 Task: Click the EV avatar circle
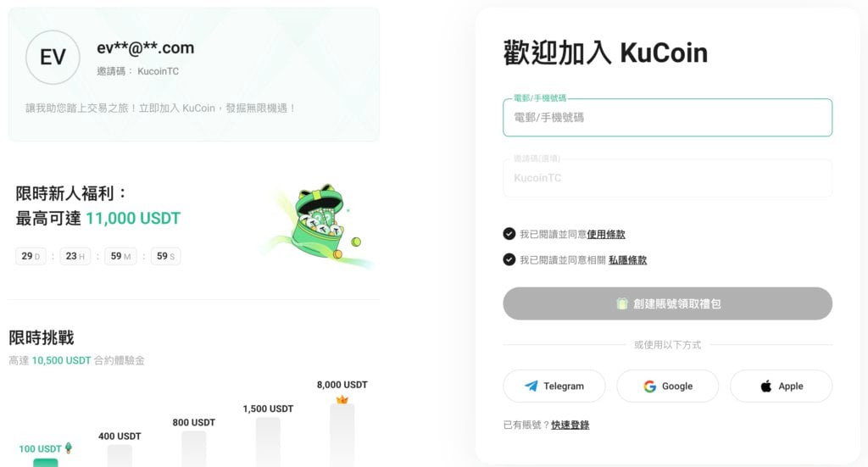53,57
